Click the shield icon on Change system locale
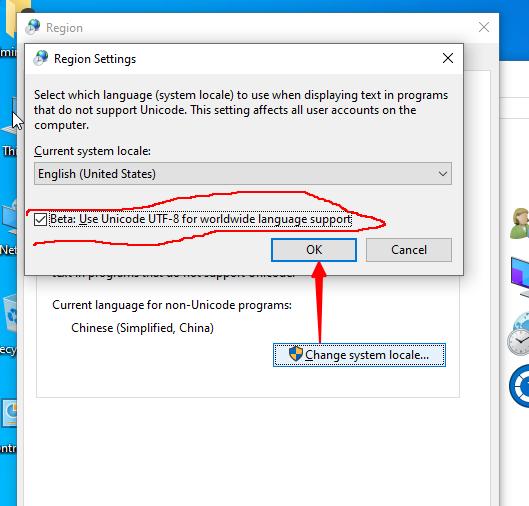This screenshot has width=529, height=506. pyautogui.click(x=296, y=354)
